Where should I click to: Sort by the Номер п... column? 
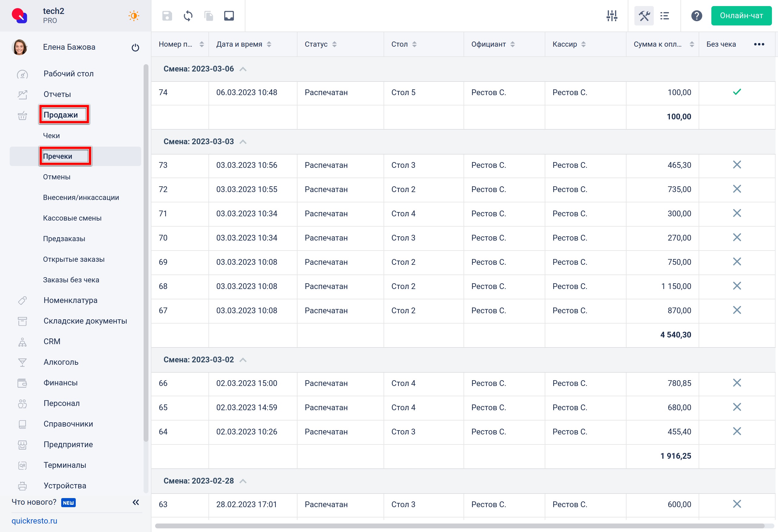point(201,44)
